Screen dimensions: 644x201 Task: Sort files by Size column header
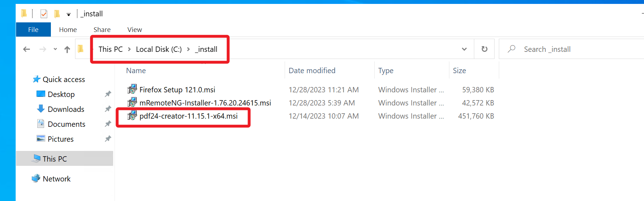(x=459, y=71)
